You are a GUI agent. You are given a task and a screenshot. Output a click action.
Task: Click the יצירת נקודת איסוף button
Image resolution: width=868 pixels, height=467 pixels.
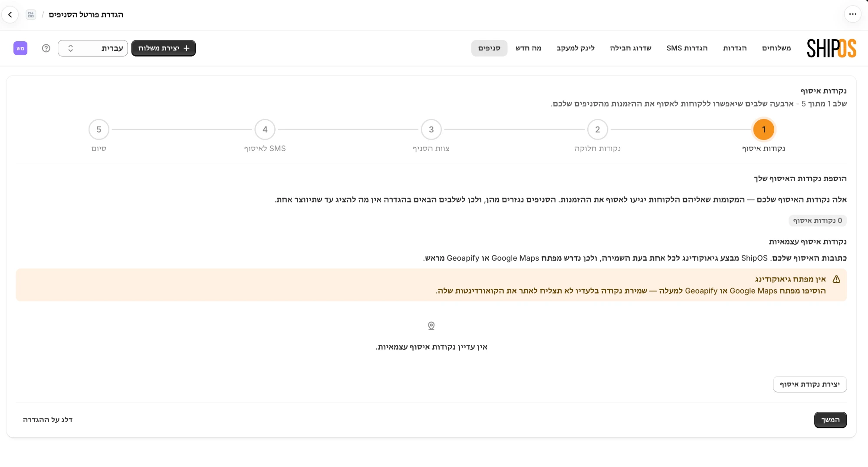pyautogui.click(x=810, y=384)
